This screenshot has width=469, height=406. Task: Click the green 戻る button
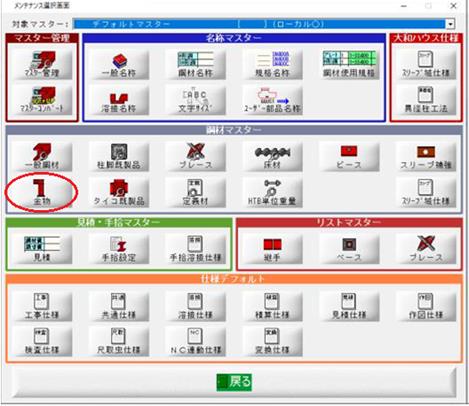pyautogui.click(x=234, y=382)
